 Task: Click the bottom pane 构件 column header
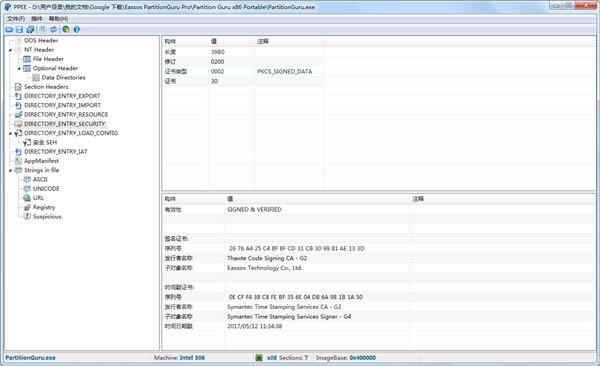tap(193, 199)
